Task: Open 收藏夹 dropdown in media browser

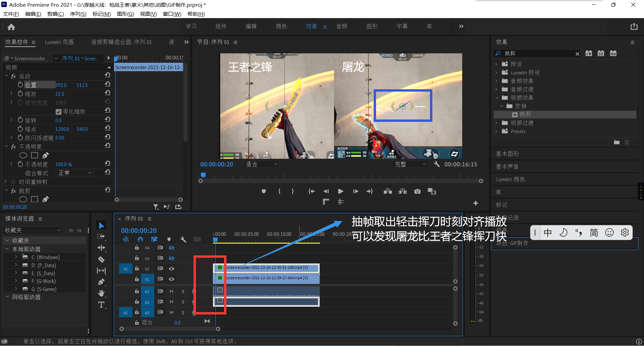Action: tap(33, 231)
